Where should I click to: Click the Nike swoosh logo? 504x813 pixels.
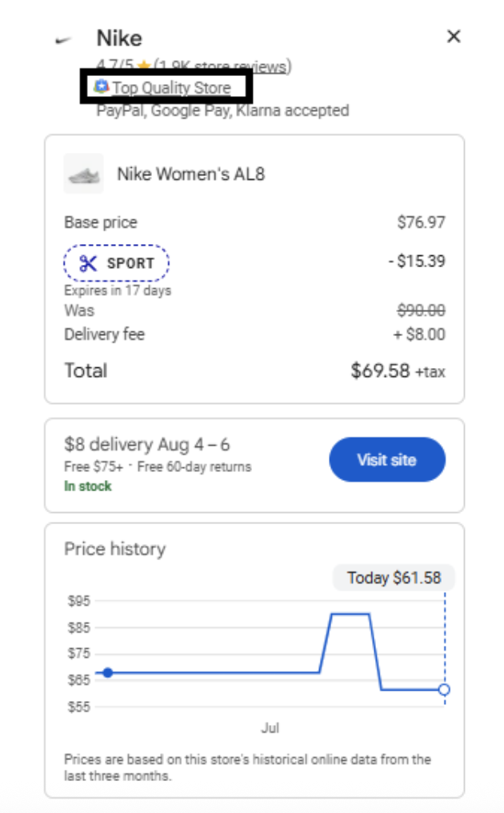click(64, 41)
